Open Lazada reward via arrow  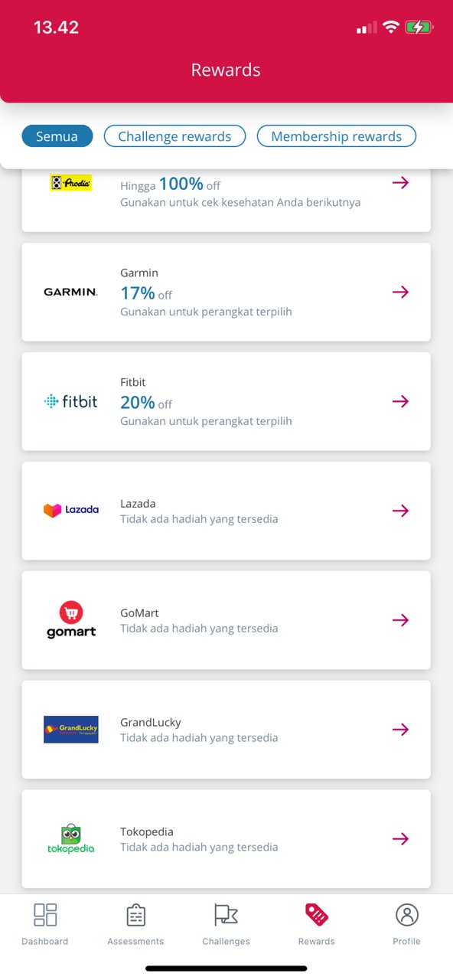tap(400, 511)
